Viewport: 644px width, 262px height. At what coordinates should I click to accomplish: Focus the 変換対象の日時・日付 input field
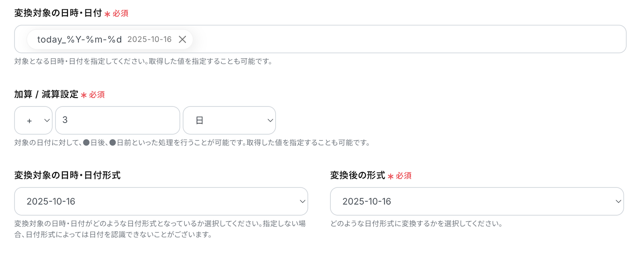402,39
